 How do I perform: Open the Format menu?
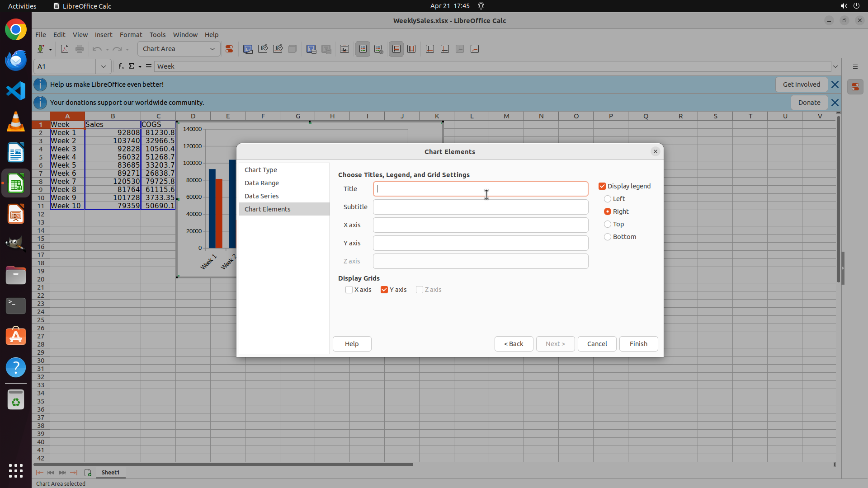tap(131, 35)
